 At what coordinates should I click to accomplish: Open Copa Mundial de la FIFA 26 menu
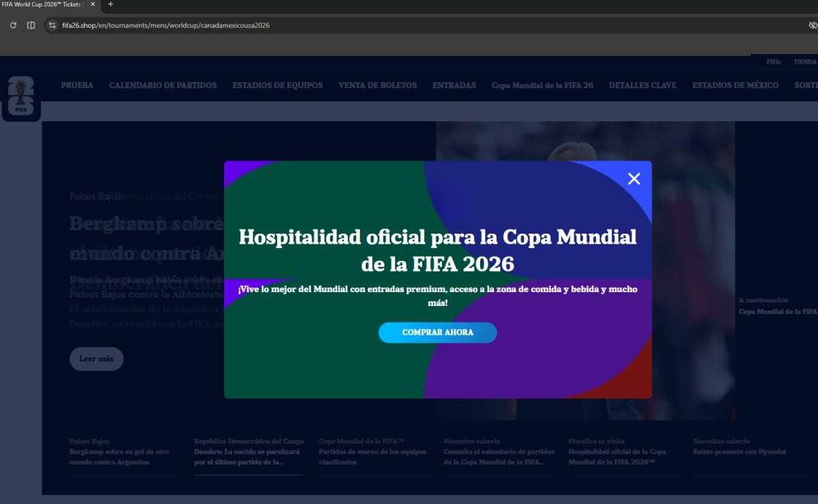pyautogui.click(x=542, y=85)
